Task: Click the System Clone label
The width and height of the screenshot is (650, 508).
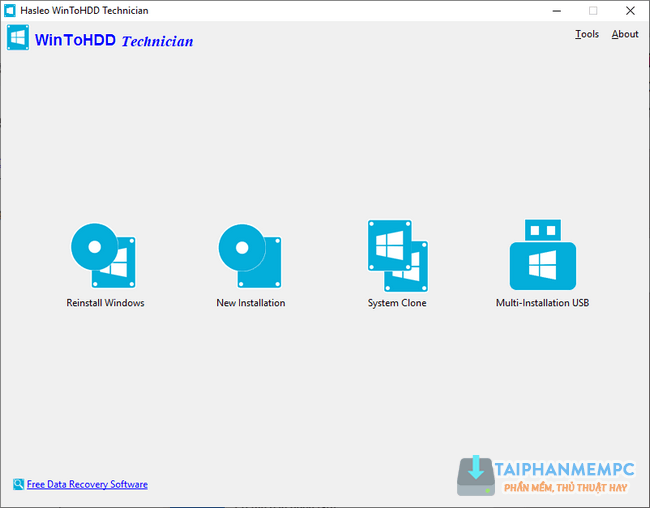Action: pyautogui.click(x=397, y=303)
